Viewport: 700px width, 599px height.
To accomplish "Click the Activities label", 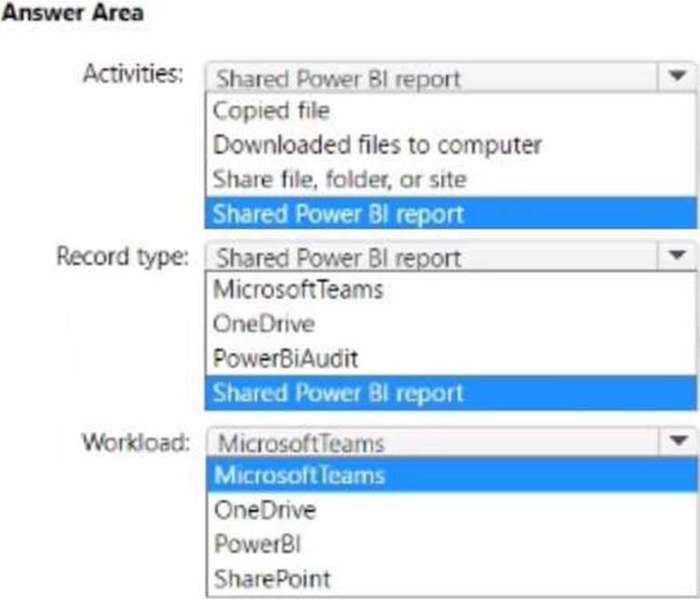I will [134, 74].
